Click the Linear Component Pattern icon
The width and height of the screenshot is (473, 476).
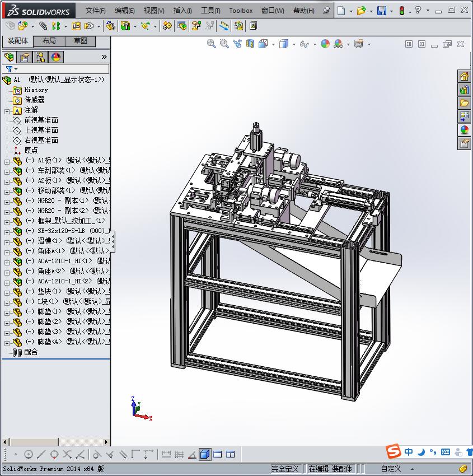click(56, 26)
